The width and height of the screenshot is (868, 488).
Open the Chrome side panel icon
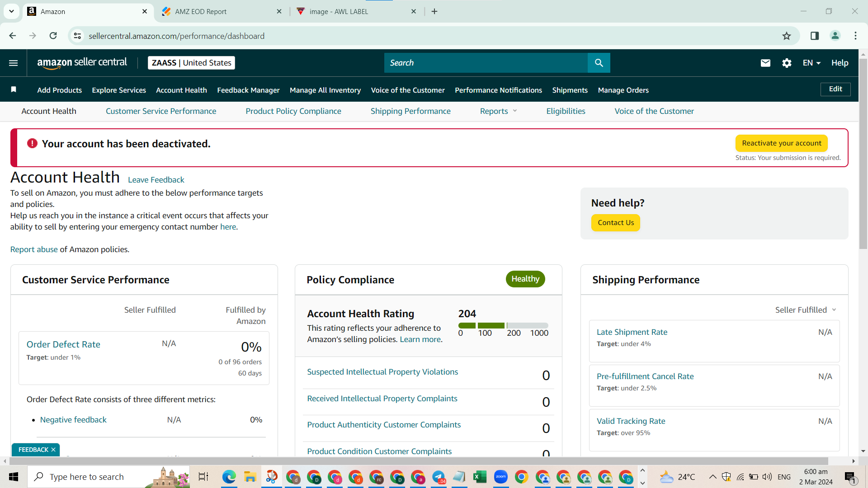[x=815, y=36]
